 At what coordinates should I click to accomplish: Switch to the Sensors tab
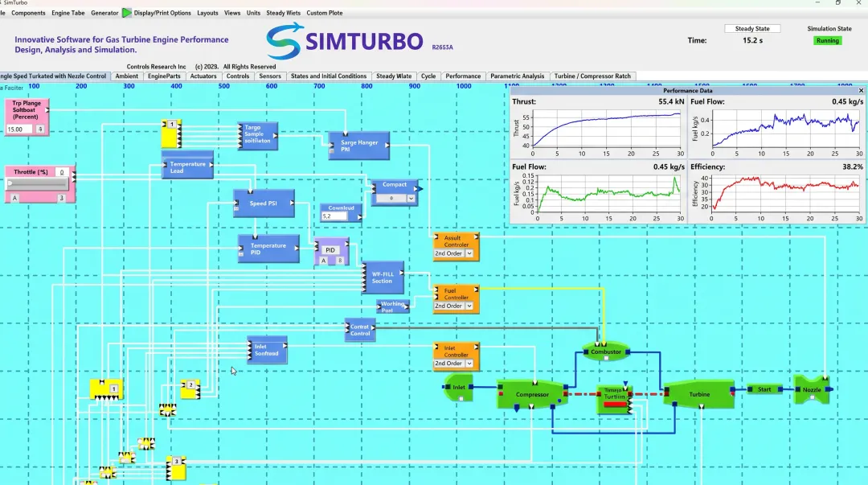269,76
